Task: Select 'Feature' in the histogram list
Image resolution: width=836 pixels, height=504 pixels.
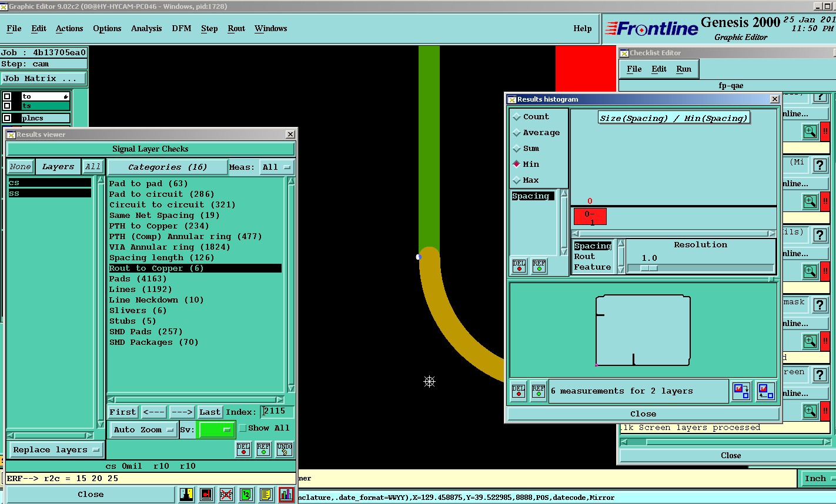Action: [x=593, y=267]
